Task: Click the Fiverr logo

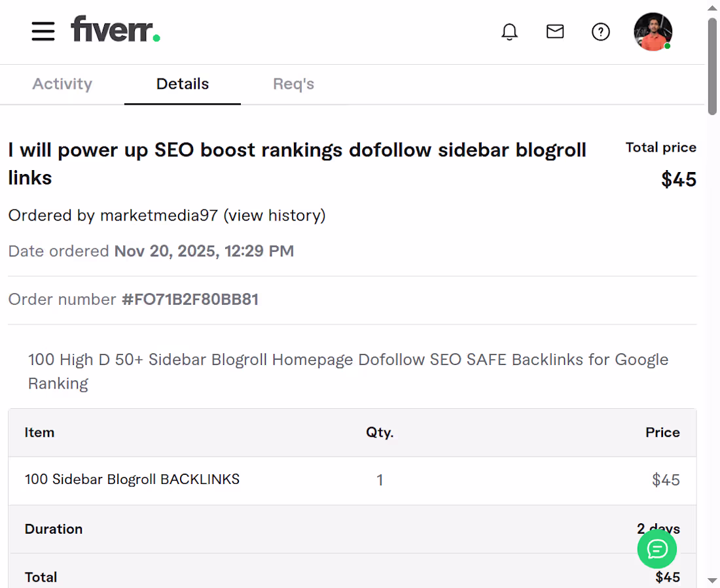Action: [115, 31]
